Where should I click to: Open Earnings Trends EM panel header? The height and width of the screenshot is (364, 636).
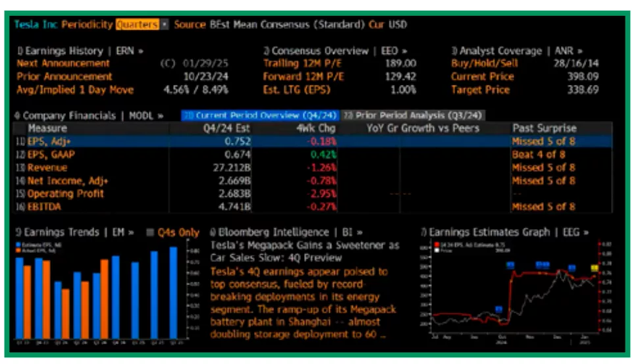coord(74,232)
